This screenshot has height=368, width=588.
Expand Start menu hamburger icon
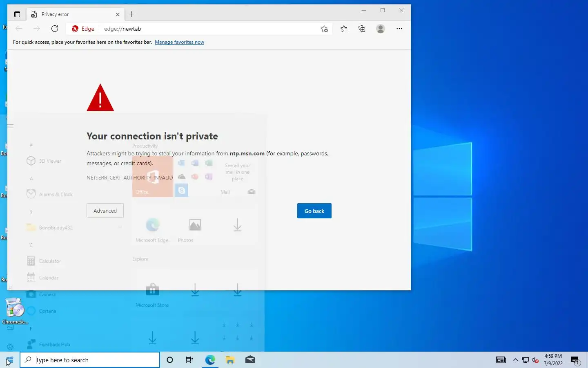(x=10, y=126)
